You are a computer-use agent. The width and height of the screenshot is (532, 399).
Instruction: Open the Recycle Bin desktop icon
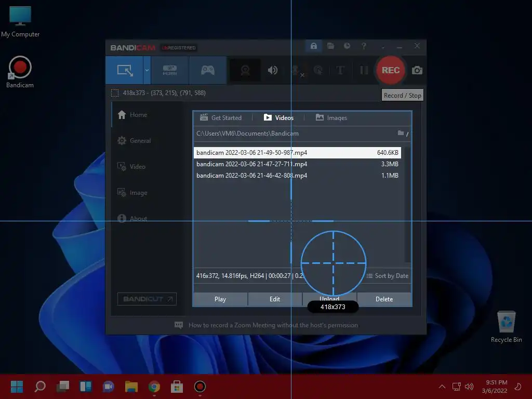(506, 327)
